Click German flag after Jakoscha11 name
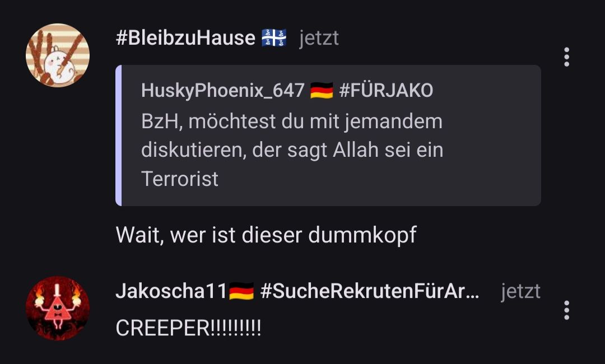 pyautogui.click(x=241, y=291)
